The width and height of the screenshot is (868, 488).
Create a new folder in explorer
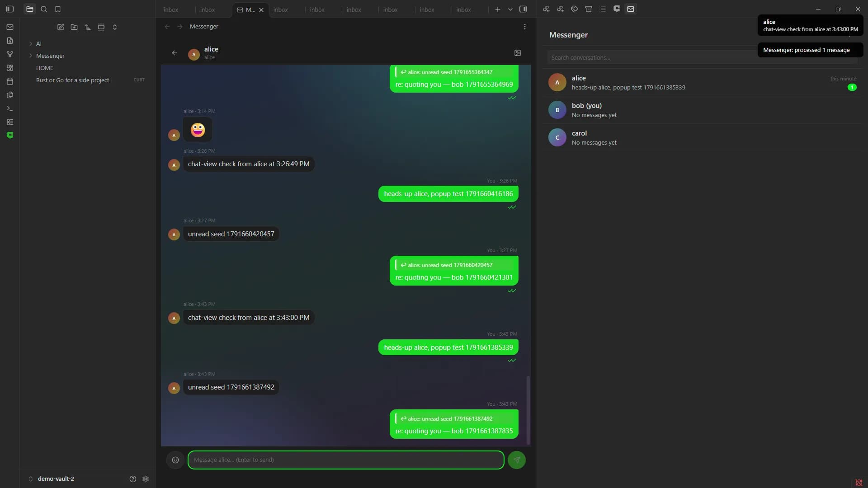click(74, 27)
